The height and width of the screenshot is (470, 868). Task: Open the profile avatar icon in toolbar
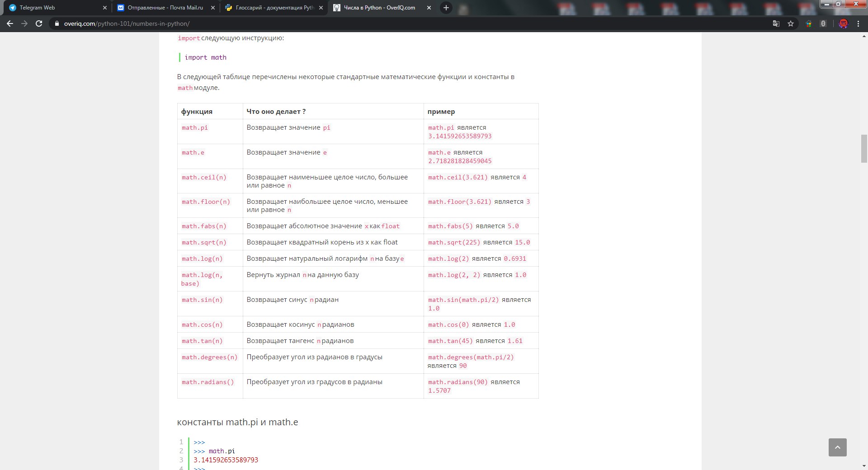tap(843, 23)
